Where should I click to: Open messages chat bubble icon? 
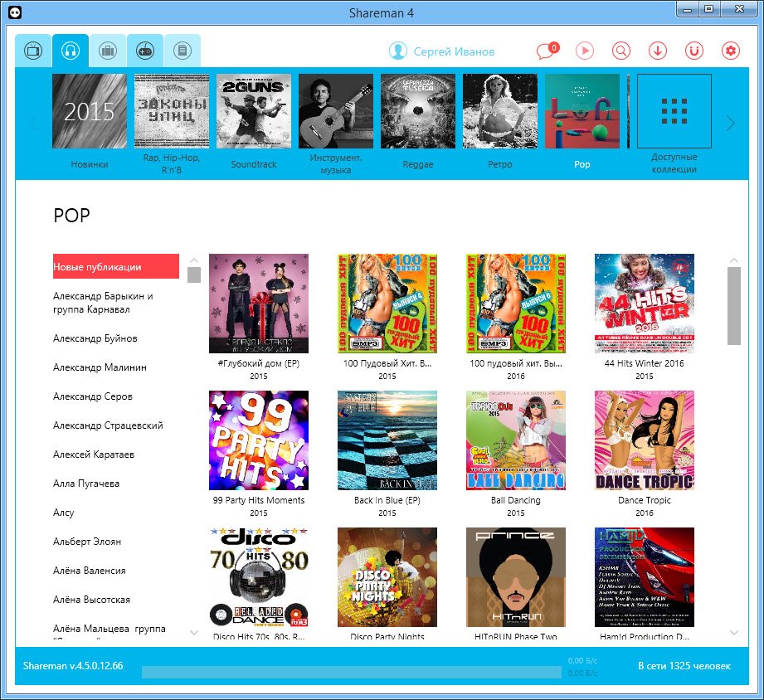tap(547, 51)
